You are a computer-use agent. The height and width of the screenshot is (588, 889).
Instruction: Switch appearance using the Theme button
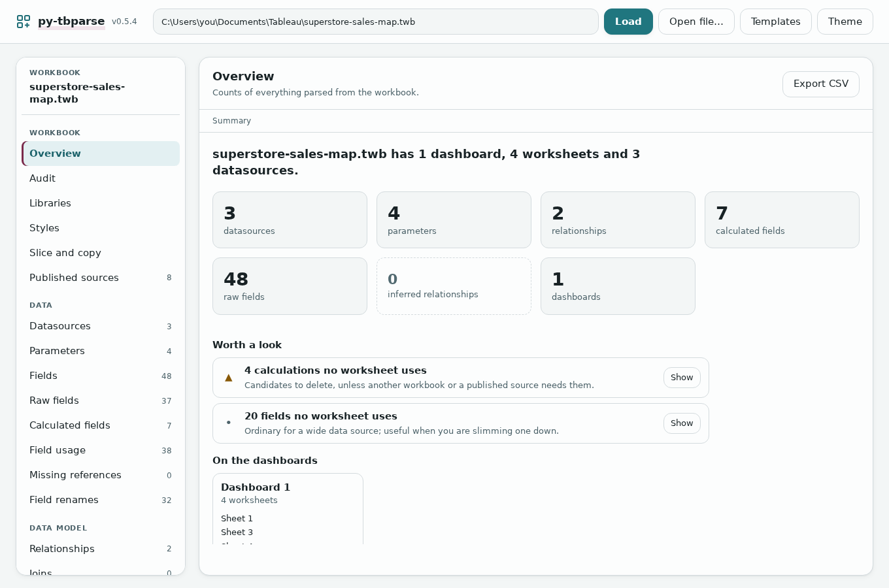845,22
